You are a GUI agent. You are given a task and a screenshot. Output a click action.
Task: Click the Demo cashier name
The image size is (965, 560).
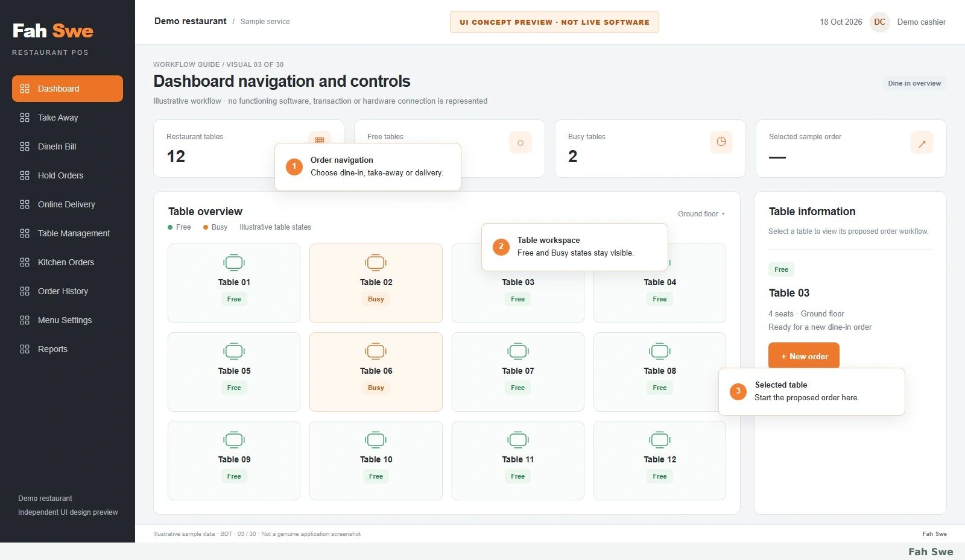(922, 22)
